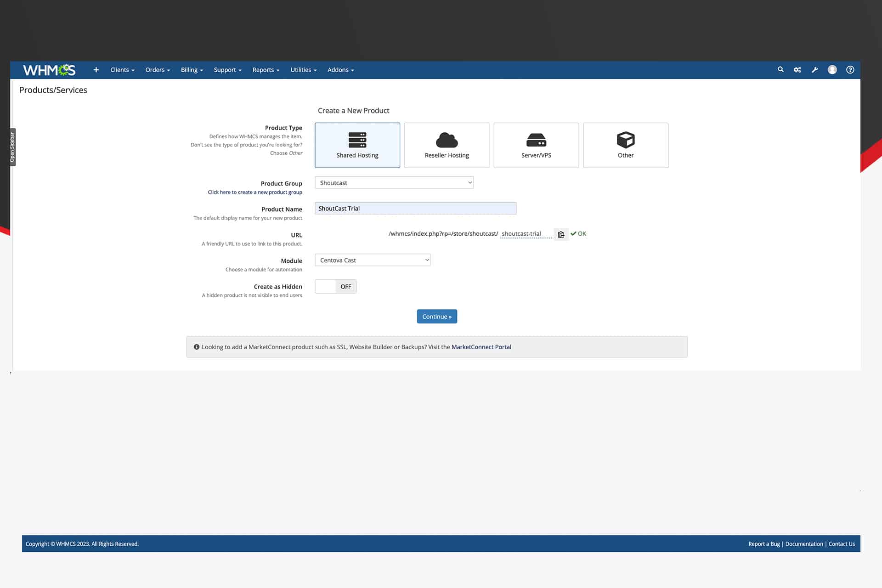Open the search magnifier icon

(x=780, y=70)
